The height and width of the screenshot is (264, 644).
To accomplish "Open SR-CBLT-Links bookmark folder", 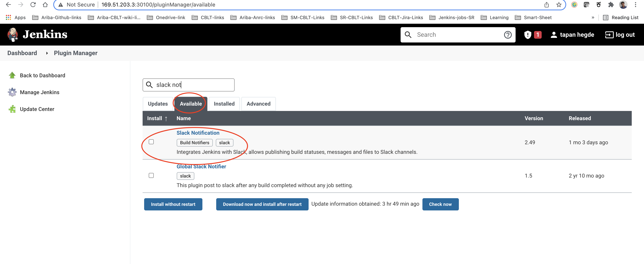I will 352,17.
